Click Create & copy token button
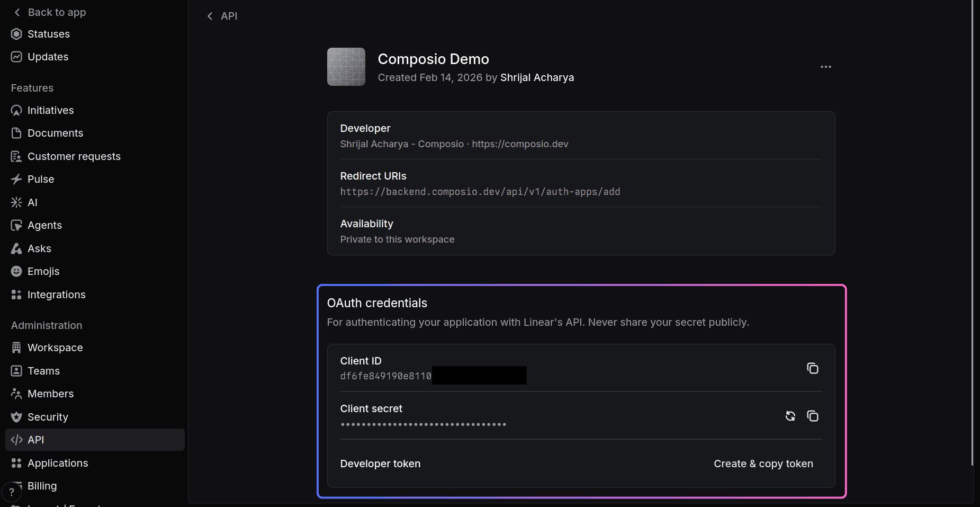The image size is (980, 507). (763, 464)
